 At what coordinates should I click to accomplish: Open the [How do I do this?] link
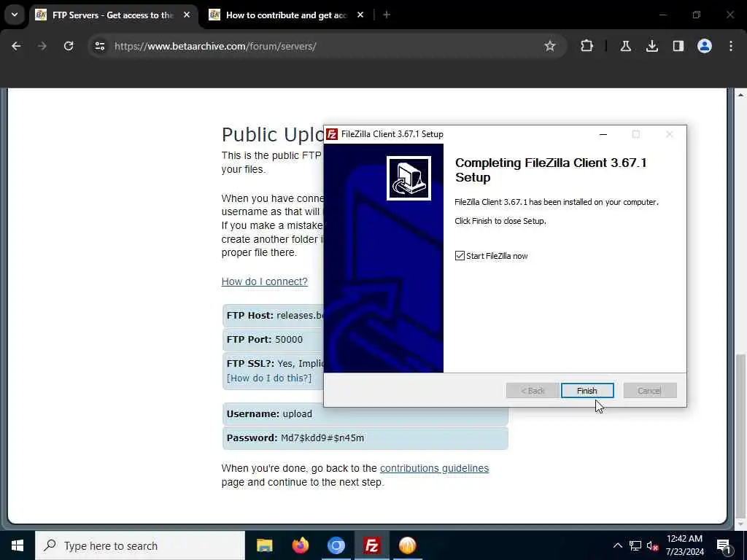[x=269, y=378]
